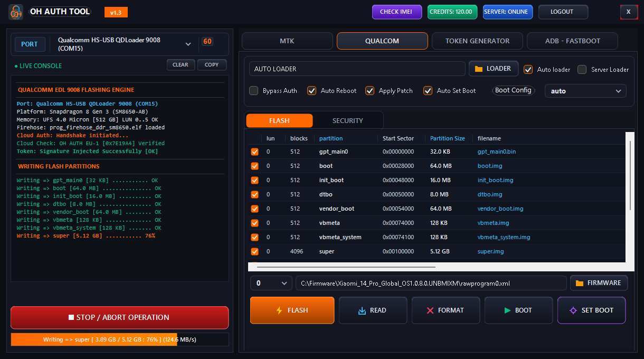The image size is (644, 359).
Task: Click the vendor_boot.img filename cell
Action: [500, 209]
